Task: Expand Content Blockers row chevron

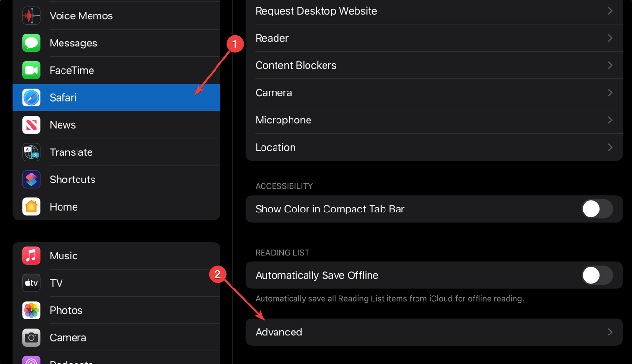Action: tap(610, 65)
